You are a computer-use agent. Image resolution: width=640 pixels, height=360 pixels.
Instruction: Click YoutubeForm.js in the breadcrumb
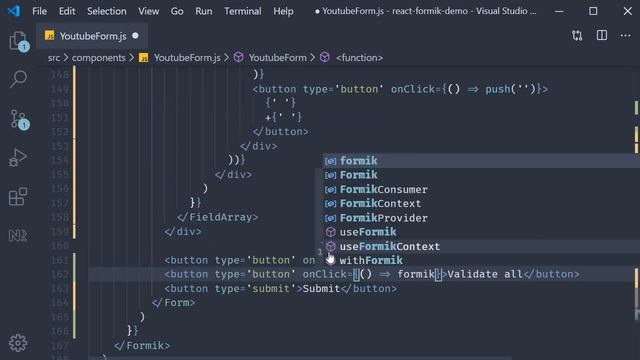187,58
